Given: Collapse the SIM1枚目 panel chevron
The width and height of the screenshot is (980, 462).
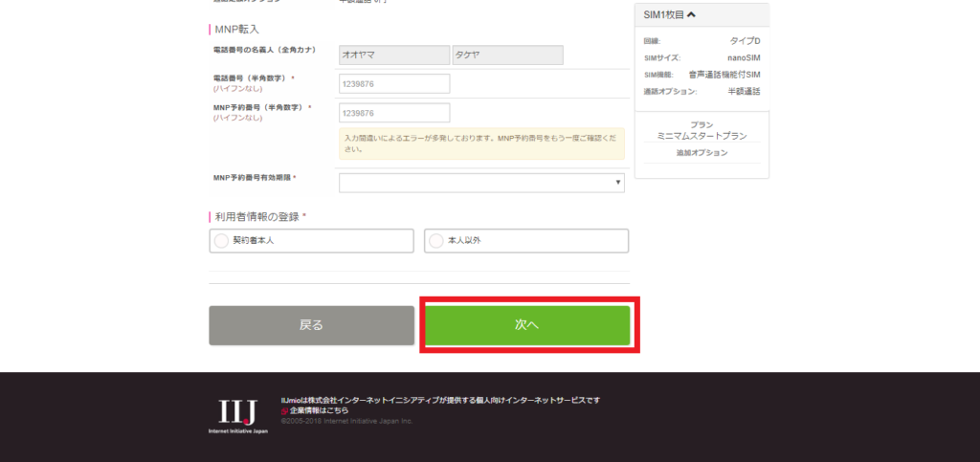Looking at the screenshot, I should coord(691,15).
